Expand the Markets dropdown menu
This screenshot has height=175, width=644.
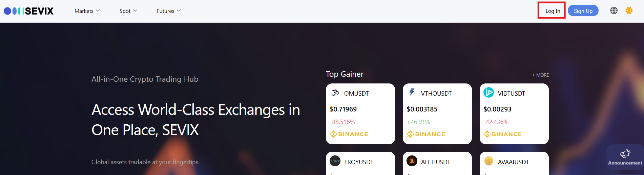[x=87, y=11]
